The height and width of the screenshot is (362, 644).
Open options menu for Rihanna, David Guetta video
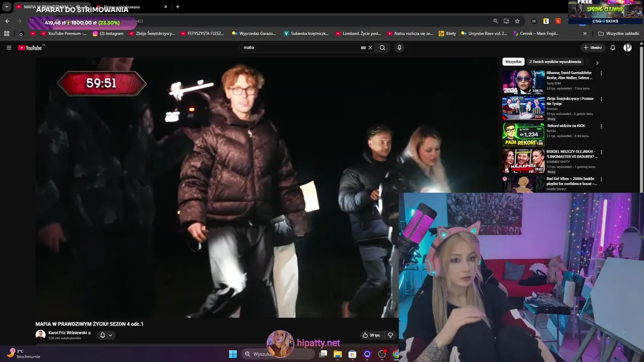tap(601, 73)
